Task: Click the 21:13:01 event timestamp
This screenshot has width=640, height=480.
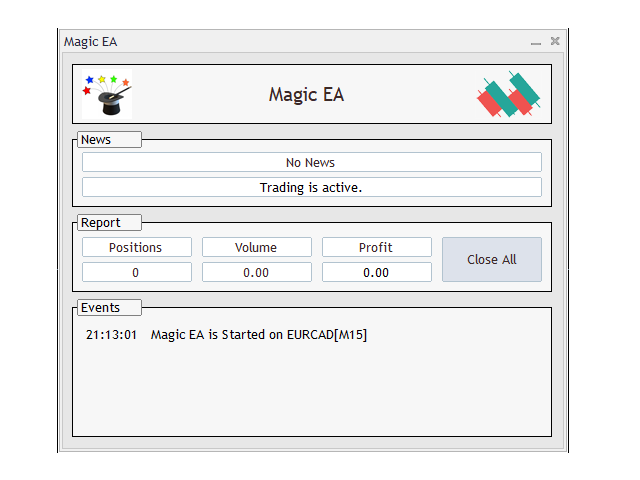Action: [x=111, y=335]
